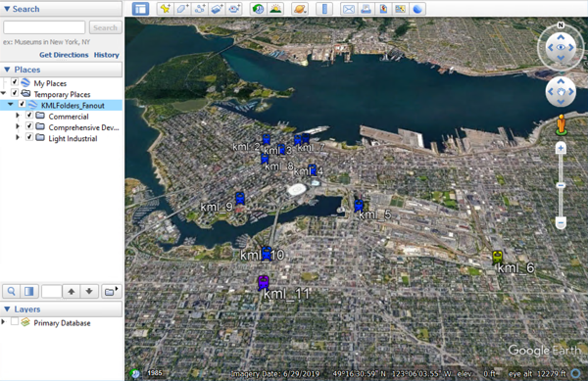Select the Street View pegman icon
Screen dimensions: 588x381
[x=561, y=124]
